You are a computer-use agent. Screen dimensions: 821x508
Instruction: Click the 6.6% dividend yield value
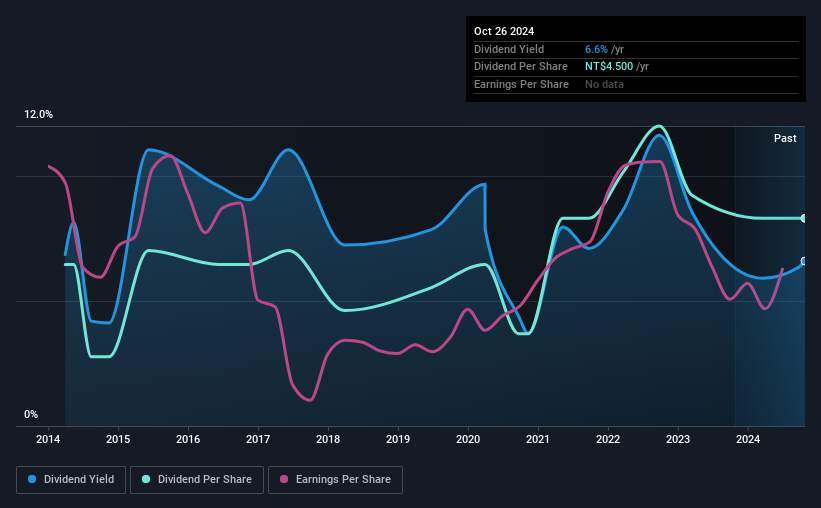click(596, 49)
